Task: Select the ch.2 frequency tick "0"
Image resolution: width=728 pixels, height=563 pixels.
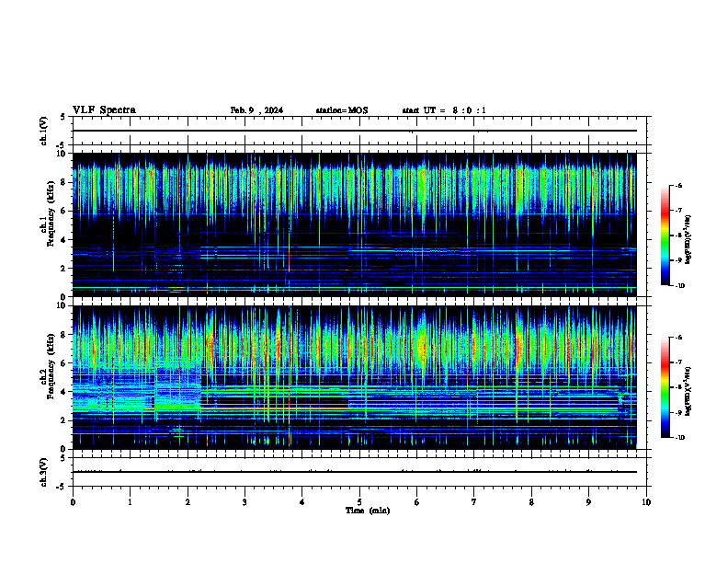Action: [64, 449]
